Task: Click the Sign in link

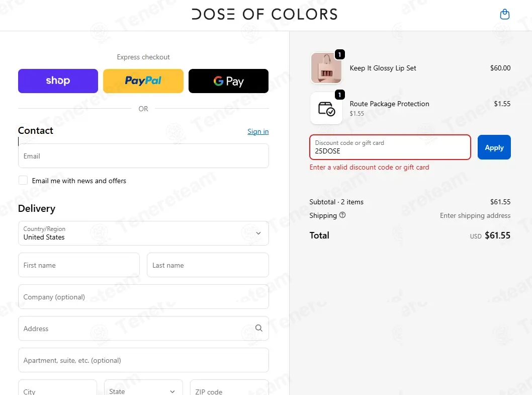Action: coord(258,131)
